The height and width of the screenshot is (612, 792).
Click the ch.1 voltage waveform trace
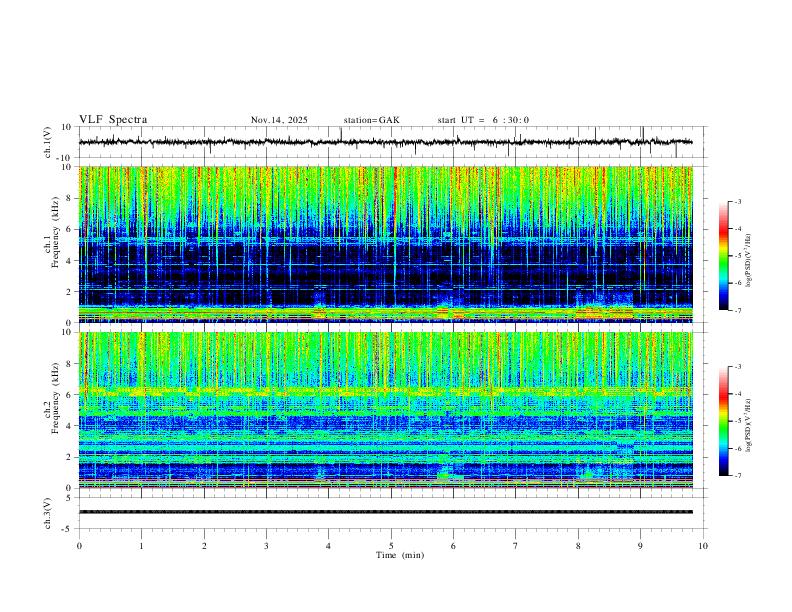[x=385, y=142]
